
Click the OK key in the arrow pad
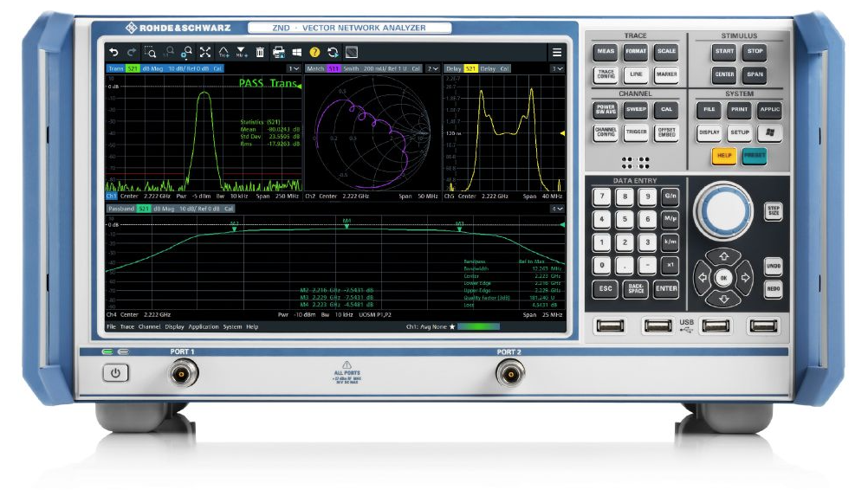coord(723,278)
